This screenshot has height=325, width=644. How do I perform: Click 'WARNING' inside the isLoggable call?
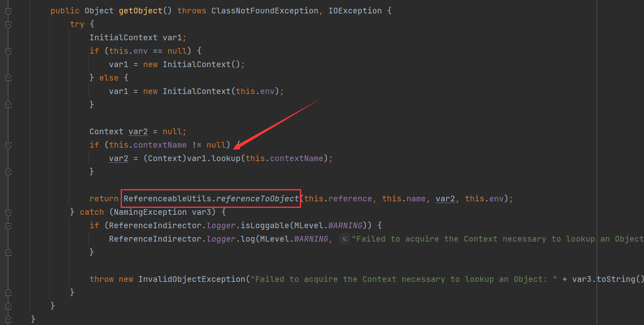[345, 226]
